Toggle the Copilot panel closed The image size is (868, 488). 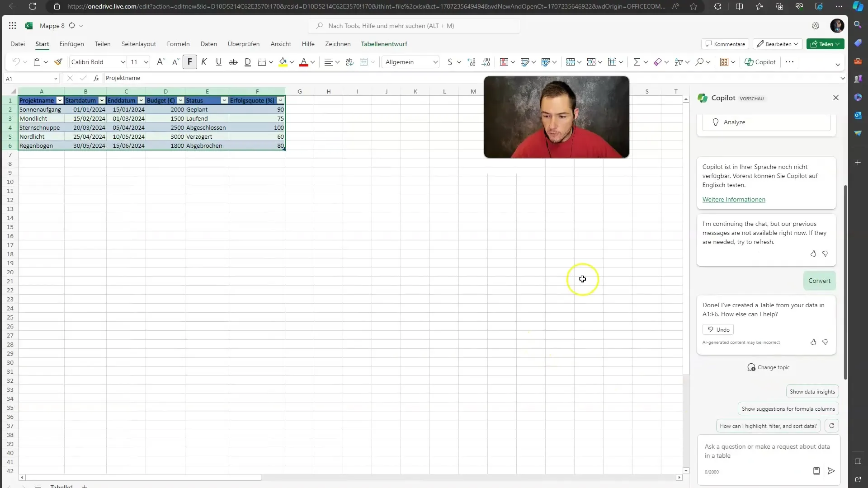point(836,98)
